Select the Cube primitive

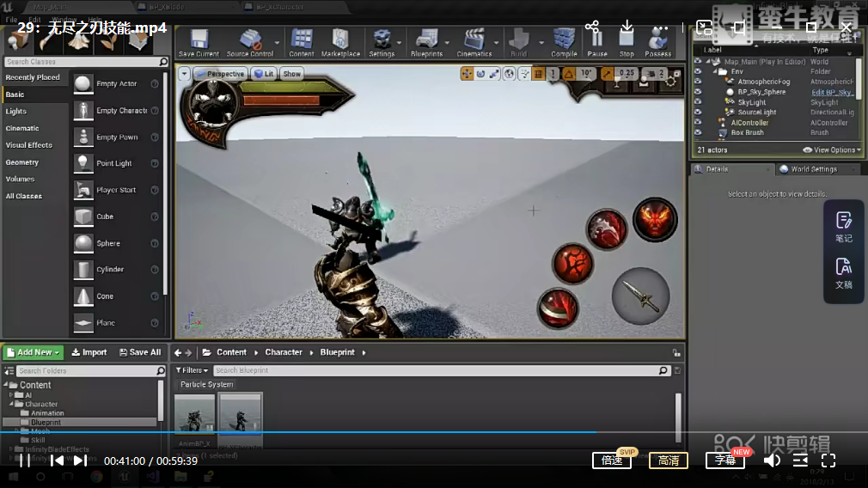[x=116, y=217]
